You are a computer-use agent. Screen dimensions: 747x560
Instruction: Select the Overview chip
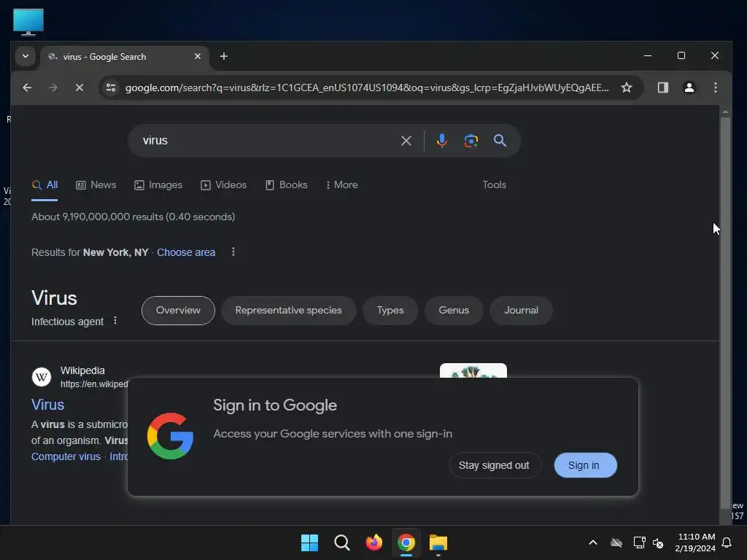tap(178, 311)
